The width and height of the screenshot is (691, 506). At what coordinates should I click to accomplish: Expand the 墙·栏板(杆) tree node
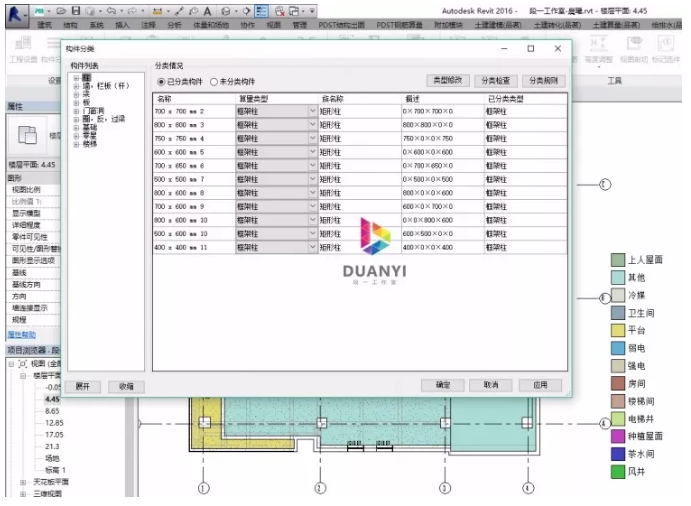76,86
